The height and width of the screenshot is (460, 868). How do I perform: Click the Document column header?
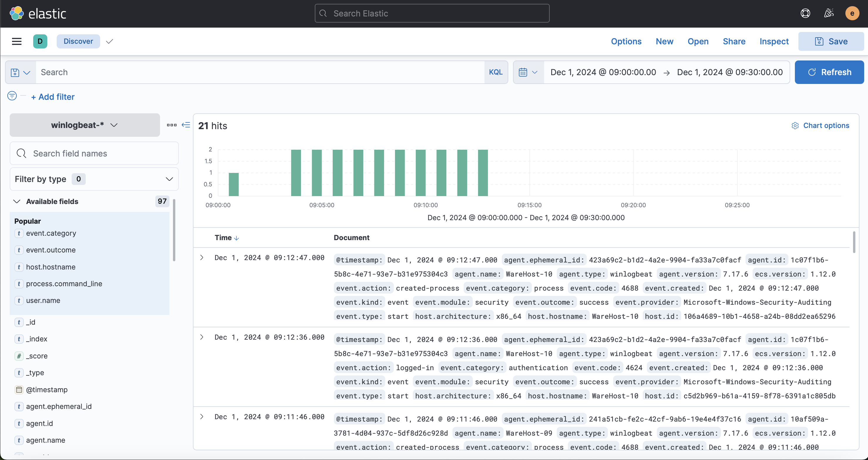351,238
